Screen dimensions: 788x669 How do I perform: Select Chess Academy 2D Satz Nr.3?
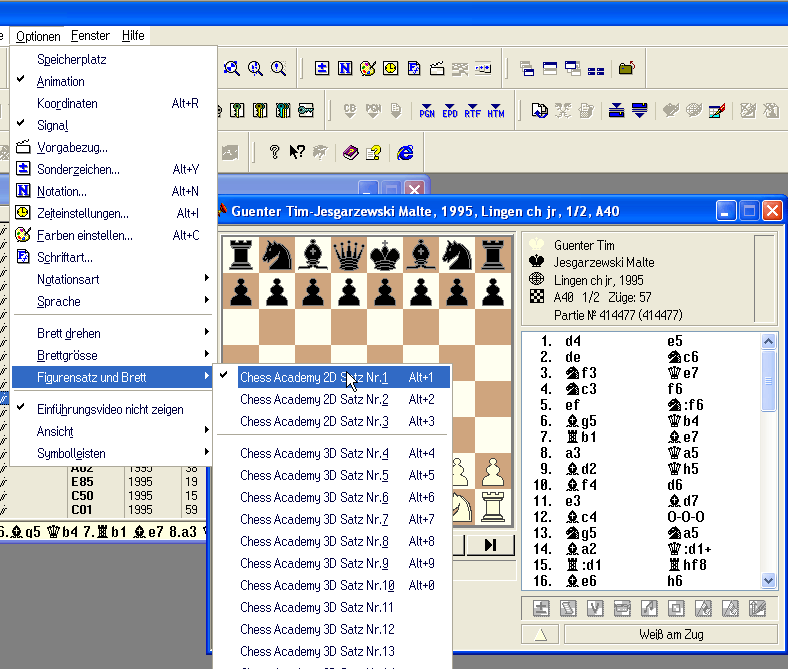pyautogui.click(x=332, y=421)
